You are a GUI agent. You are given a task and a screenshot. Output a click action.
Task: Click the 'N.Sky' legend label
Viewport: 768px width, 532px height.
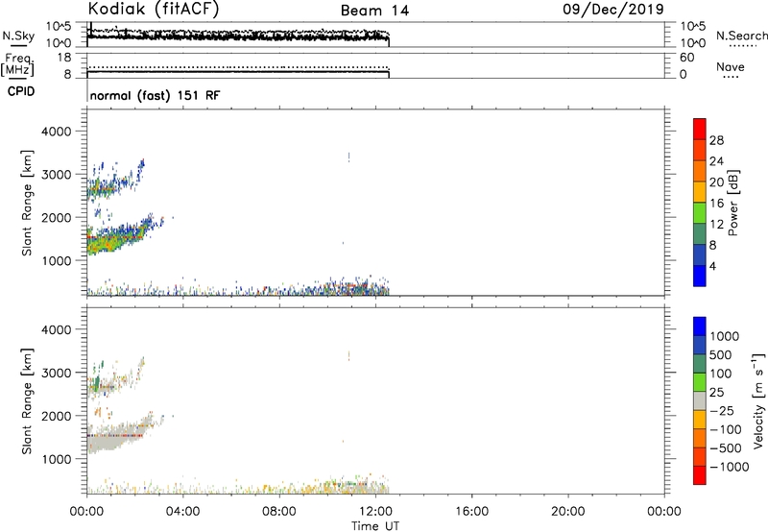coord(18,36)
